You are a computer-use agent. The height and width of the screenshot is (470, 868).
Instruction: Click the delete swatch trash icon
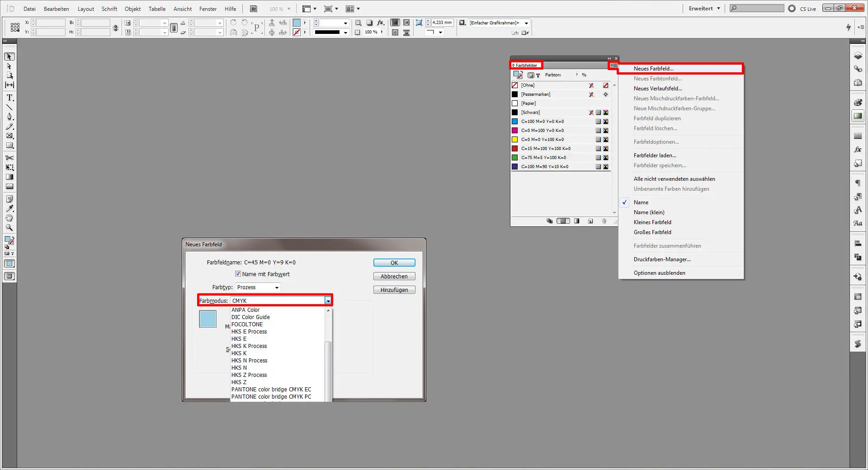pos(604,221)
